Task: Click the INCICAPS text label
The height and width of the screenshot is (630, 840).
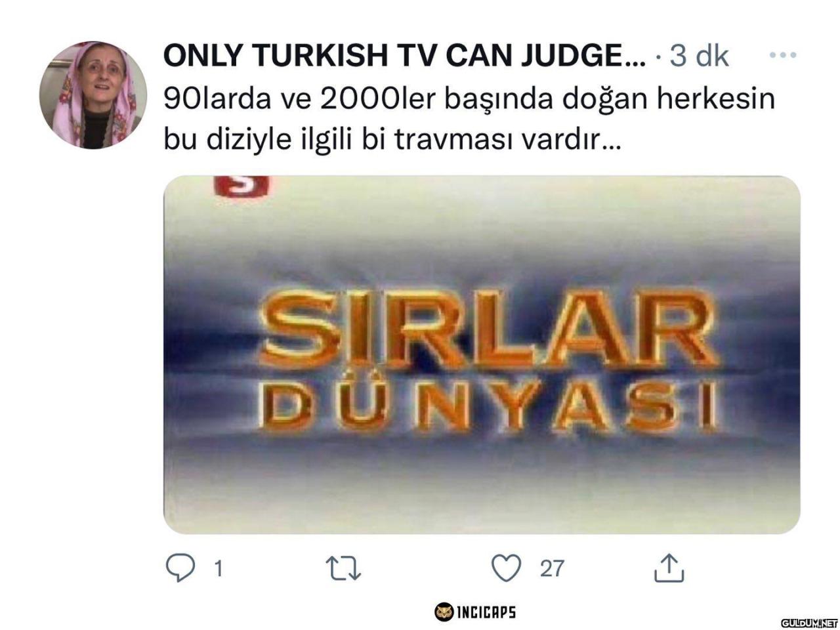Action: (486, 612)
